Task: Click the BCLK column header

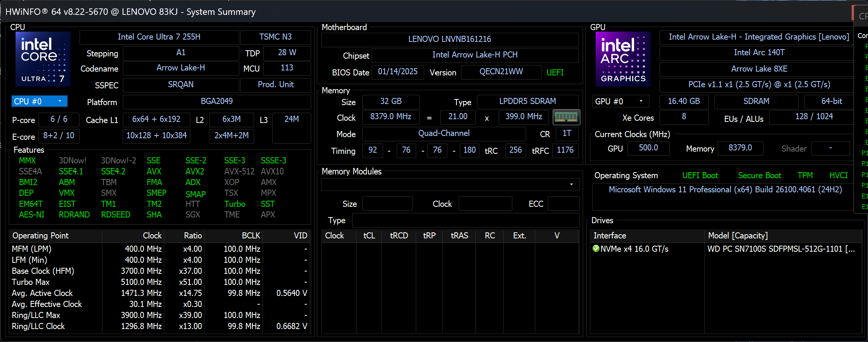Action: pyautogui.click(x=233, y=236)
